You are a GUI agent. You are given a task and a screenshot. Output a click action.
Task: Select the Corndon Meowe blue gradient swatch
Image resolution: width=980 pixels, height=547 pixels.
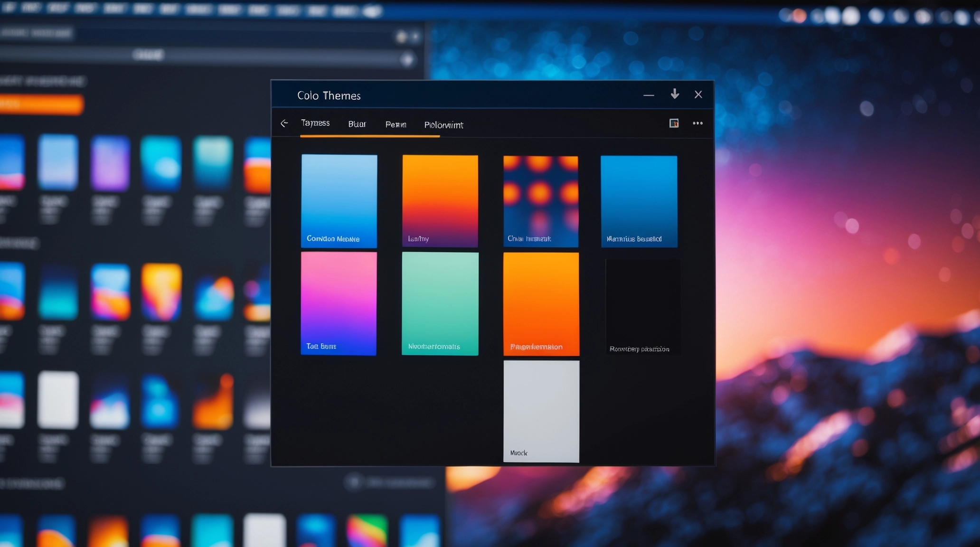[x=339, y=200]
